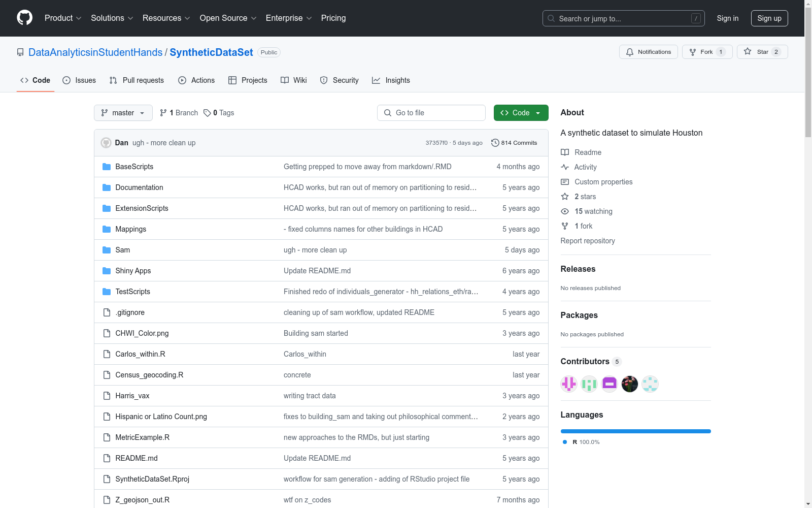Switch to the Projects tab
Image resolution: width=812 pixels, height=508 pixels.
(248, 80)
